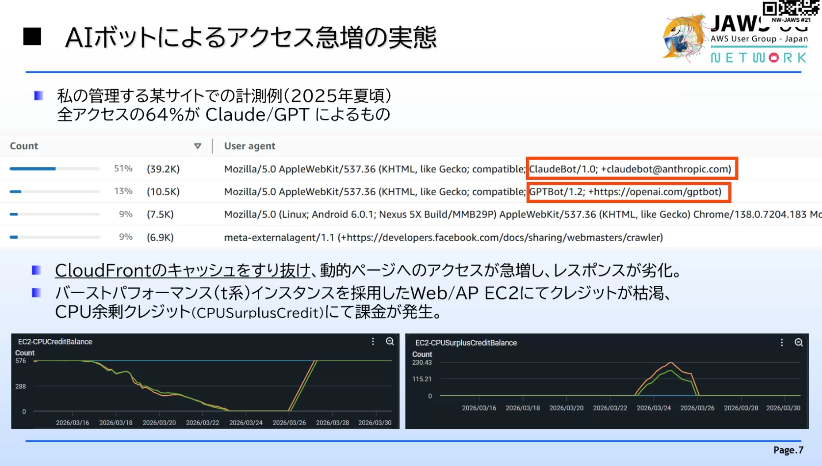This screenshot has width=822, height=466.
Task: Click the QR code in the corner
Action: click(x=791, y=9)
